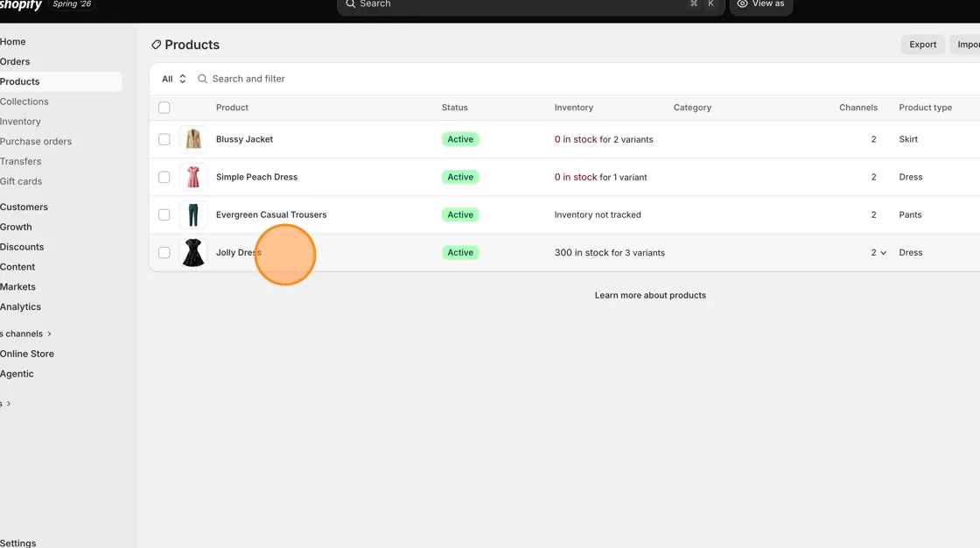Open Markets in sidebar
This screenshot has height=548, width=980.
tap(18, 287)
